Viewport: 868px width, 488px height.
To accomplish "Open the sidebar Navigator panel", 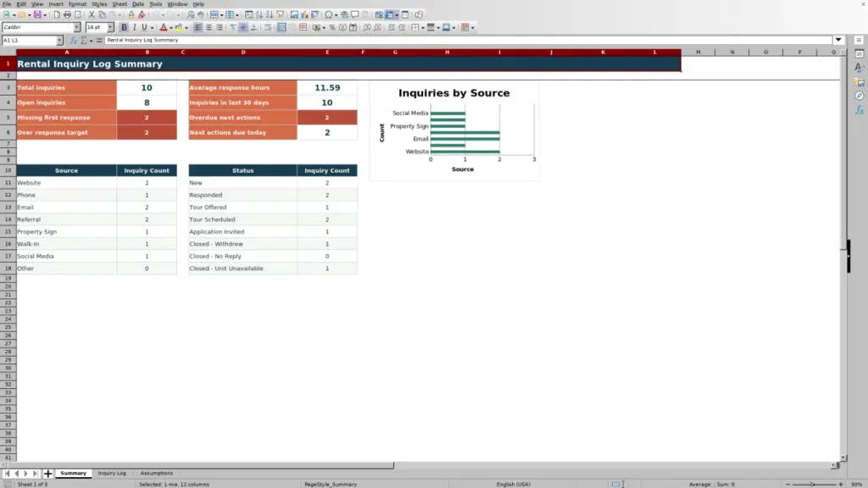I will click(x=860, y=97).
